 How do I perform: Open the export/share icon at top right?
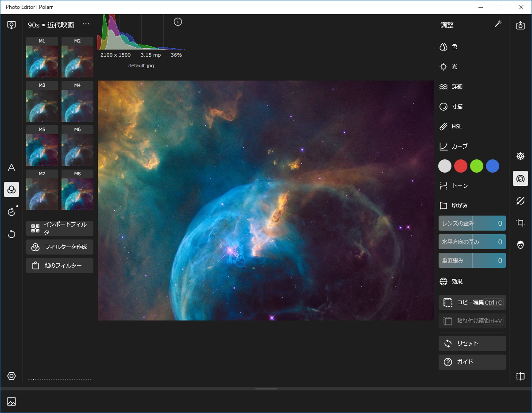point(520,25)
